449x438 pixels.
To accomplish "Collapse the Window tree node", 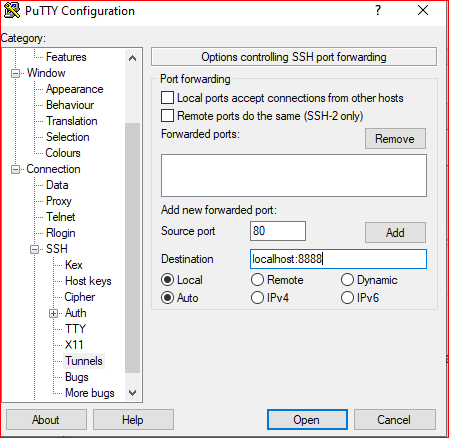I will tap(15, 73).
